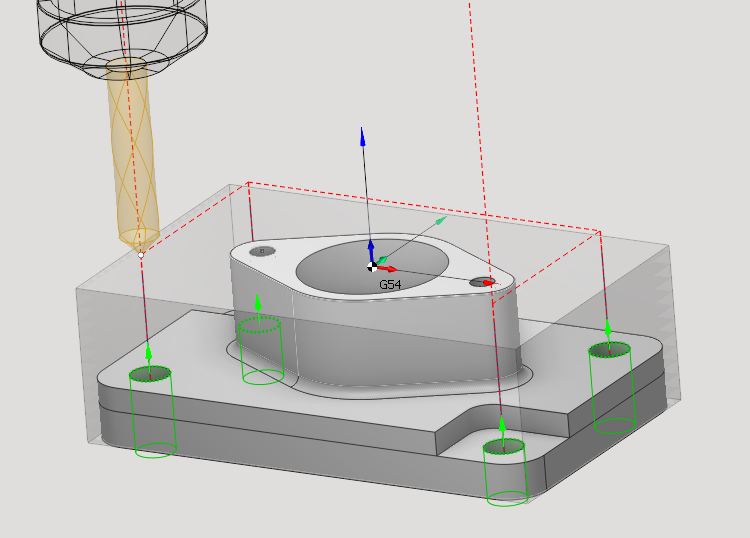Click the red X-axis arrowhead at right flange hole
Viewport: 750px width, 538px height.
(489, 283)
